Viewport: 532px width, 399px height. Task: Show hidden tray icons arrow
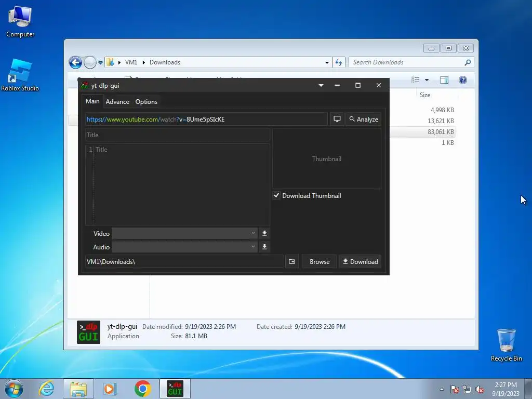click(x=442, y=389)
